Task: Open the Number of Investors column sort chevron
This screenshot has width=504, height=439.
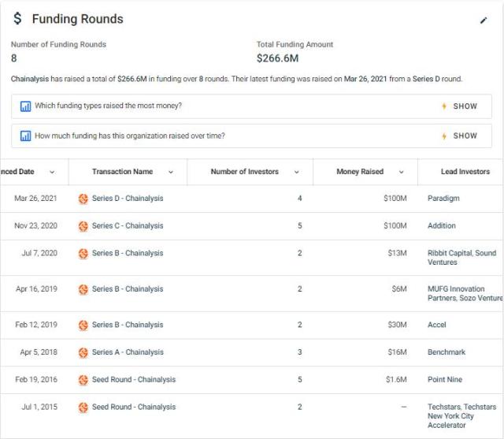Action: (x=296, y=172)
